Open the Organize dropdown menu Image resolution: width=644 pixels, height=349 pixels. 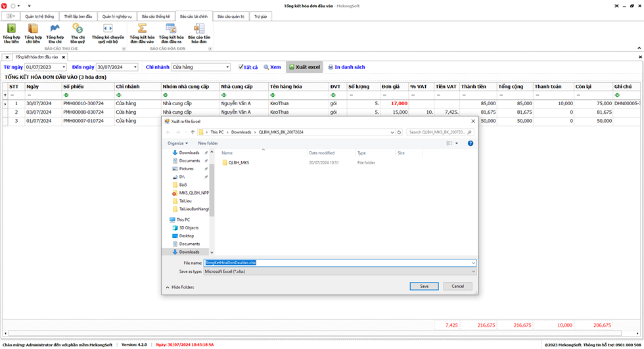tap(177, 143)
